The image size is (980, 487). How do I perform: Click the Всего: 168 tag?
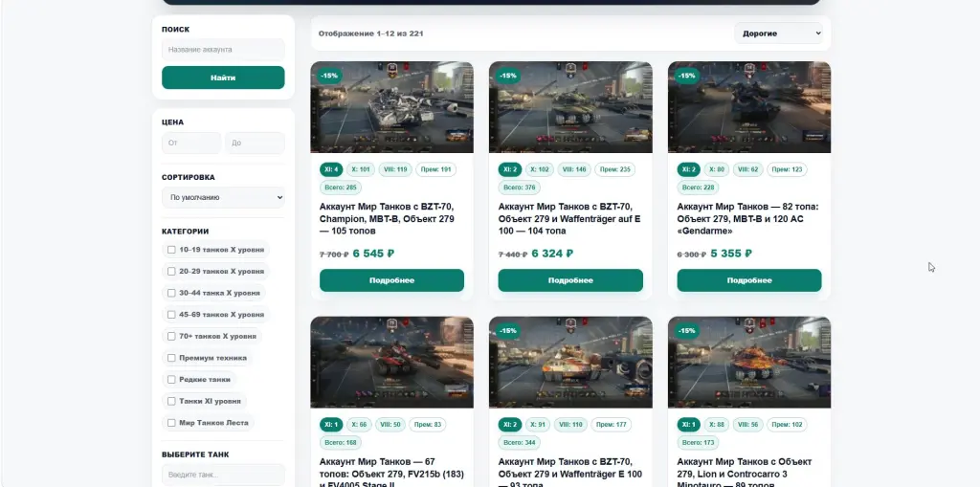(341, 443)
